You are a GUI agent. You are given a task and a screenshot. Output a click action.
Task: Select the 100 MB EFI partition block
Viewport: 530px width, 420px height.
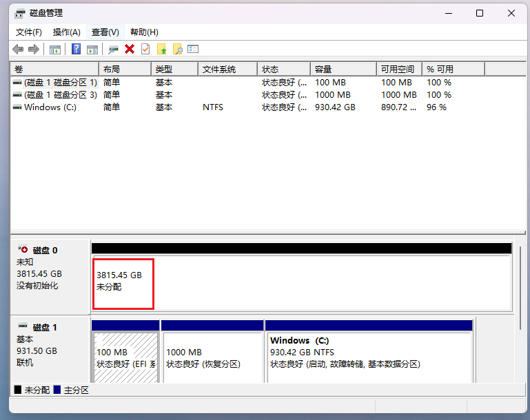[125, 352]
